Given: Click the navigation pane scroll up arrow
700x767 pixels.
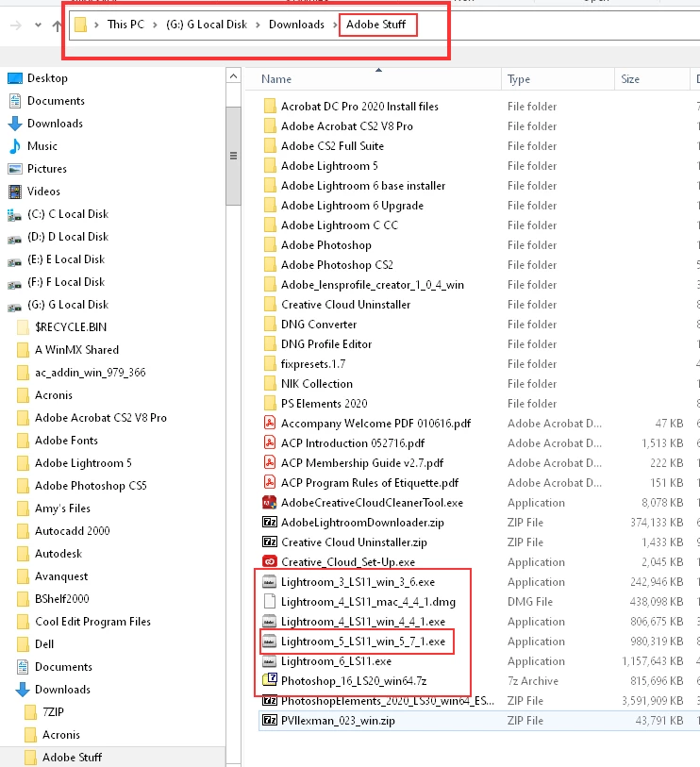Looking at the screenshot, I should tap(233, 76).
